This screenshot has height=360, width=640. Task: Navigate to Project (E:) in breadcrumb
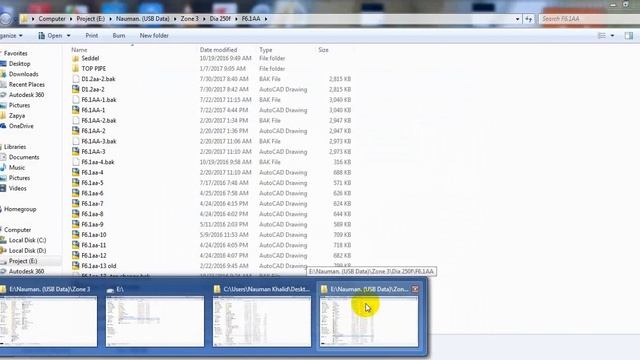91,19
